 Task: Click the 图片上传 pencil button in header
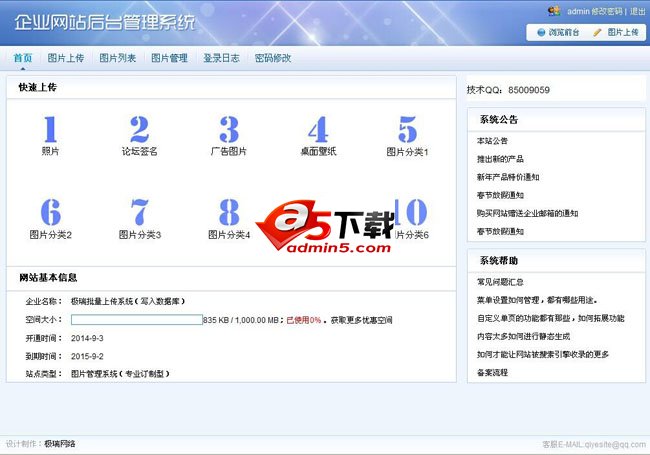[x=616, y=32]
